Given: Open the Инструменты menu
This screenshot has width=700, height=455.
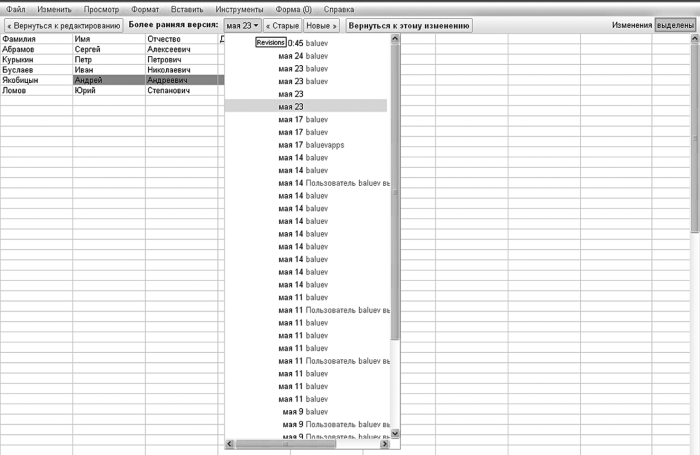Looking at the screenshot, I should pyautogui.click(x=238, y=9).
